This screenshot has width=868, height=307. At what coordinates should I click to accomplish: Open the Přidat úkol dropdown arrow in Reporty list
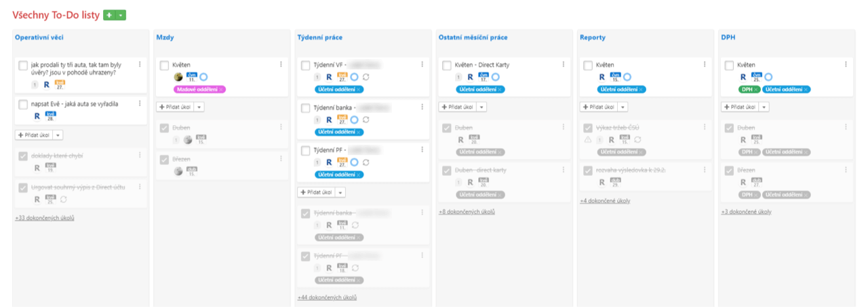(x=623, y=107)
